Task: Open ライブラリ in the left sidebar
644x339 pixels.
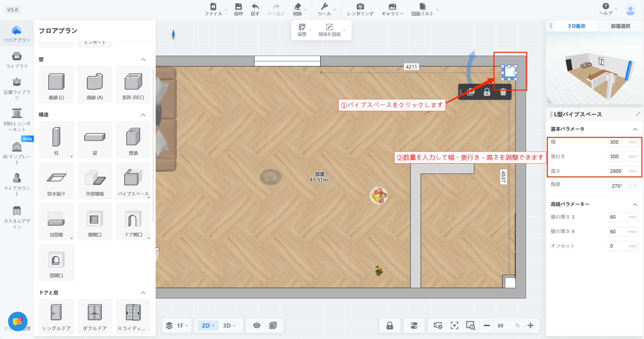Action: pos(17,60)
